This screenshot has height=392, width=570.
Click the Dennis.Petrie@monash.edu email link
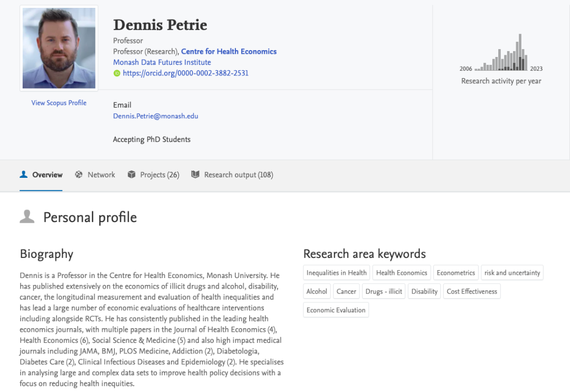tap(156, 116)
